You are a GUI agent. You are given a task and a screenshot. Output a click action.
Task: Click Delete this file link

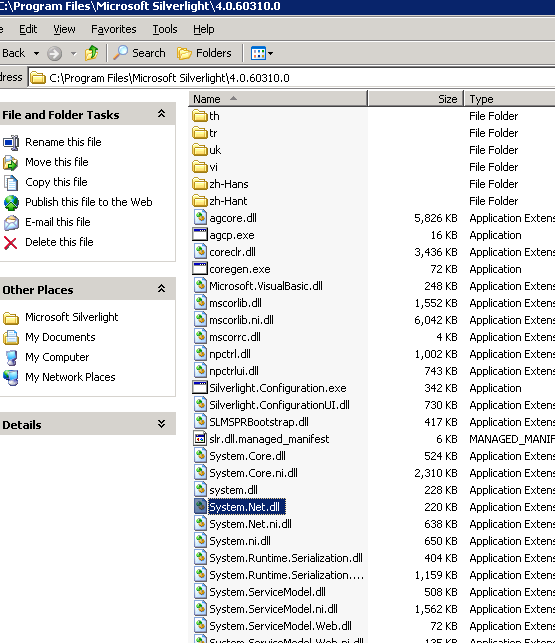pos(59,242)
